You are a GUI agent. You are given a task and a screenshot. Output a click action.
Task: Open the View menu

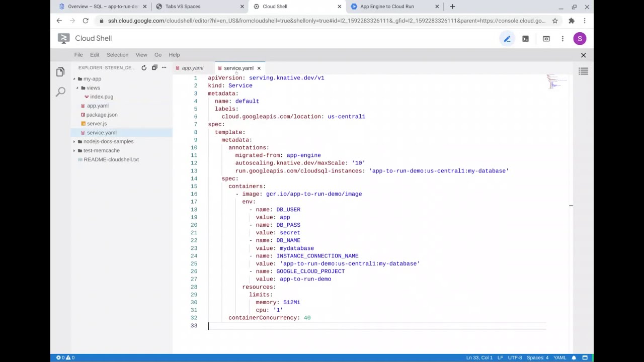click(x=141, y=55)
